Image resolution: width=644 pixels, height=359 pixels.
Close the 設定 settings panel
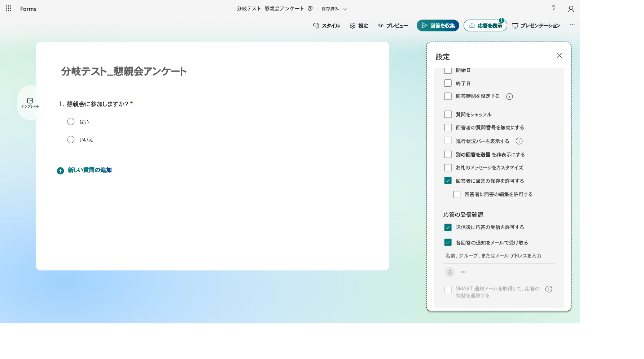[x=559, y=56]
